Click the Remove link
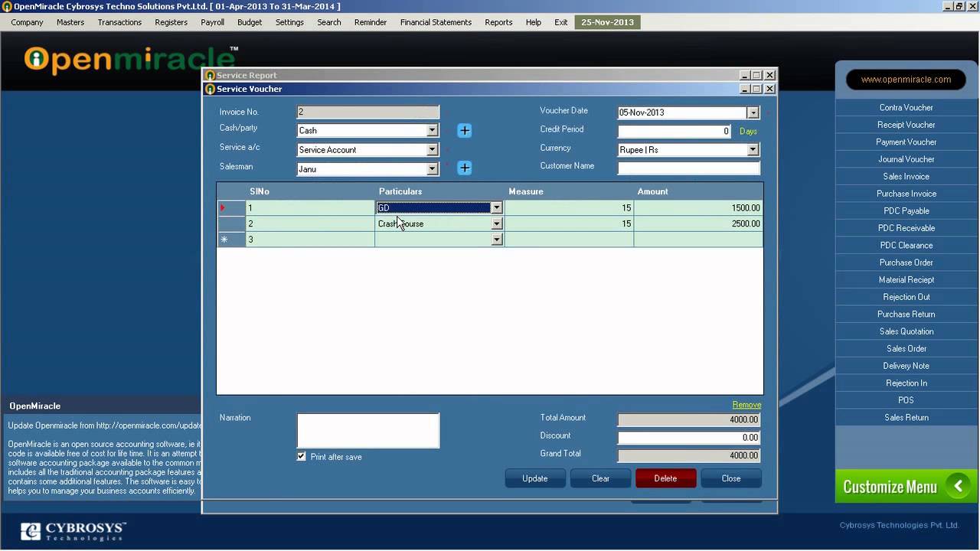Viewport: 980px width, 551px height. click(x=746, y=405)
